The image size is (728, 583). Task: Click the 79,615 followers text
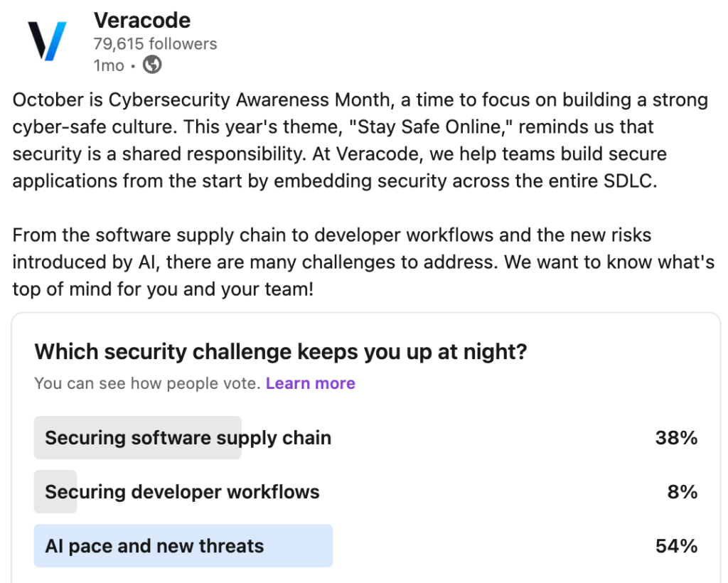coord(155,44)
